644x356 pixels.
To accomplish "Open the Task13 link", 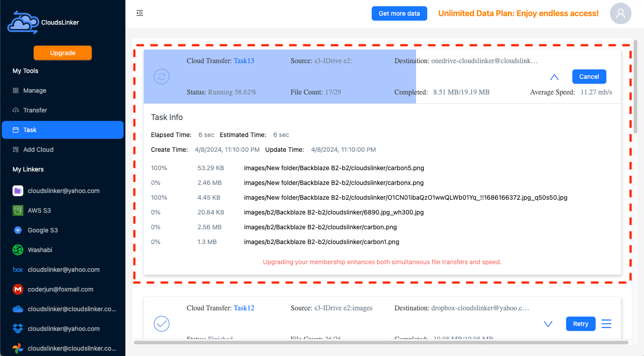I will coord(244,61).
